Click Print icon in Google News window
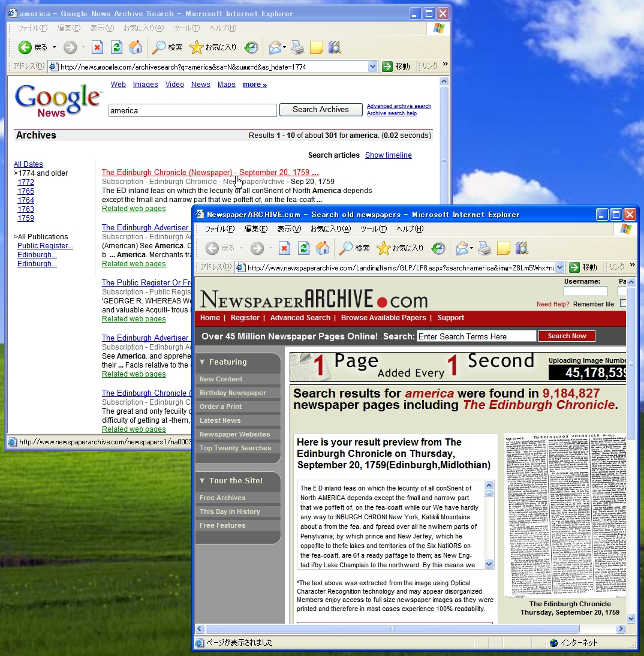The height and width of the screenshot is (656, 644). click(297, 47)
